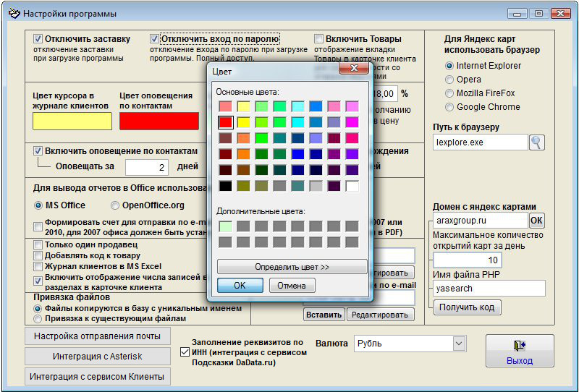
Task: Click Отмена in the color dialog
Action: pyautogui.click(x=292, y=286)
